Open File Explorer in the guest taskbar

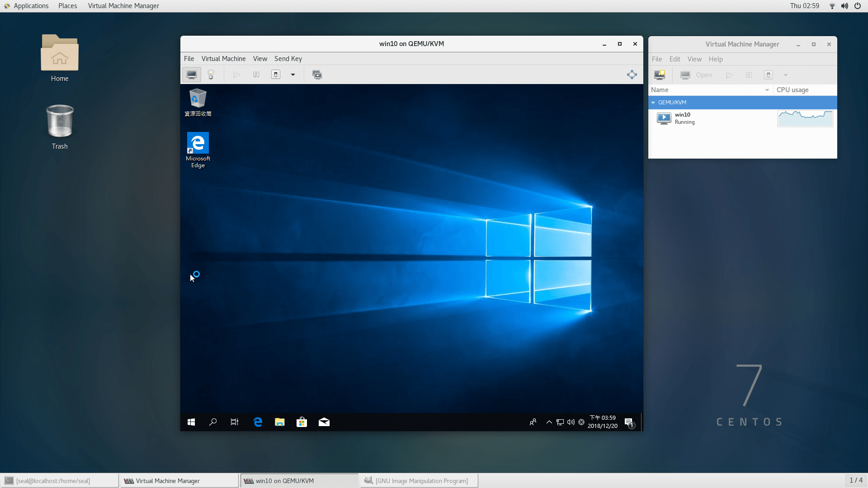[x=279, y=422]
